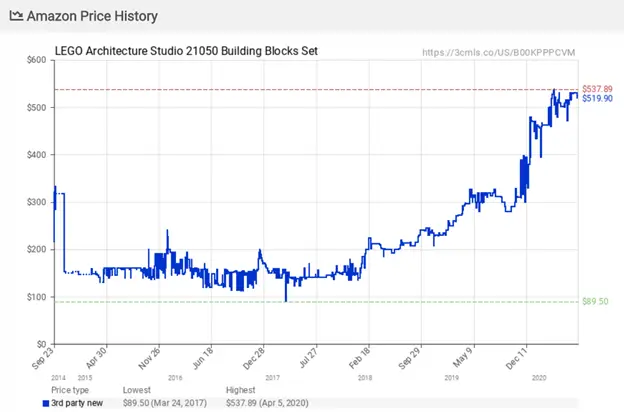Click the highest value $537.89 (Apr 5, 2020)

(x=267, y=403)
